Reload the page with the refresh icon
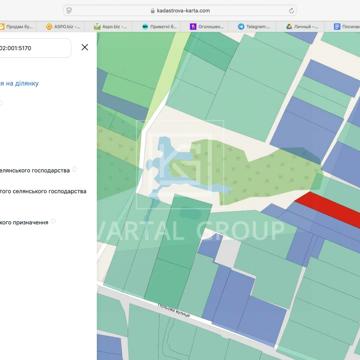The width and height of the screenshot is (360, 360). 292,11
